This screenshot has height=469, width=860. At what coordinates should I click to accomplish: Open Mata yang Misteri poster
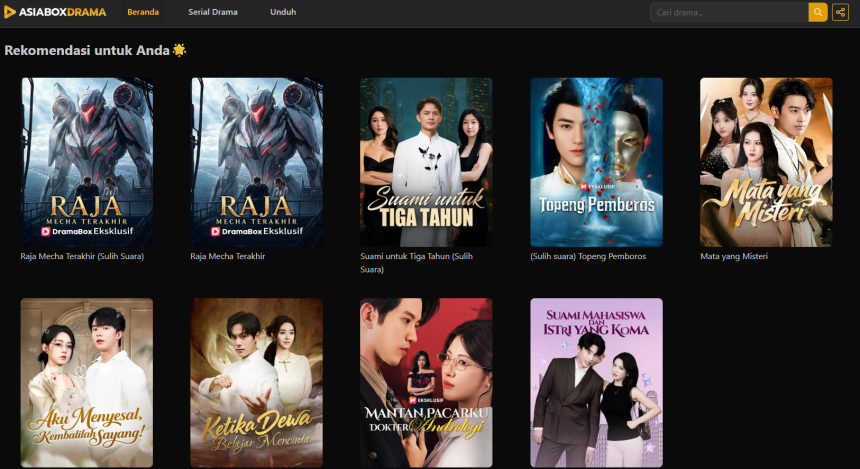click(766, 162)
